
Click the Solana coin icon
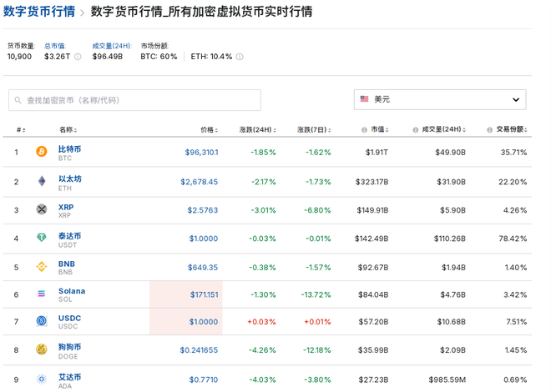click(42, 294)
